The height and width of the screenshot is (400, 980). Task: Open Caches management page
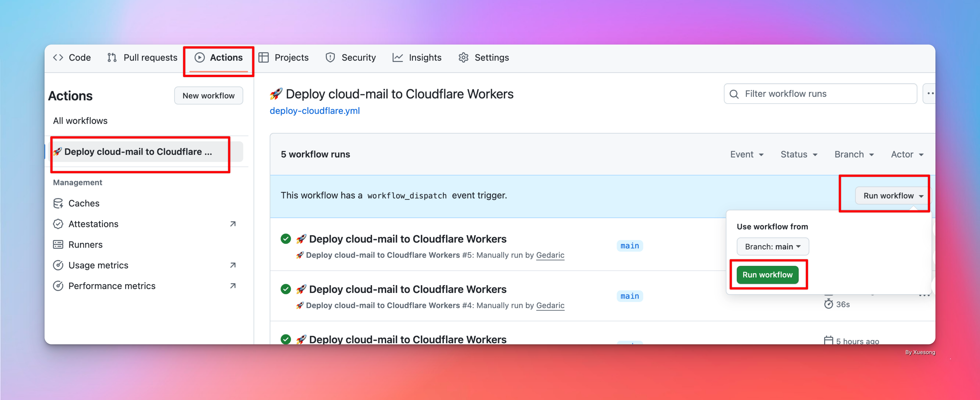tap(84, 203)
